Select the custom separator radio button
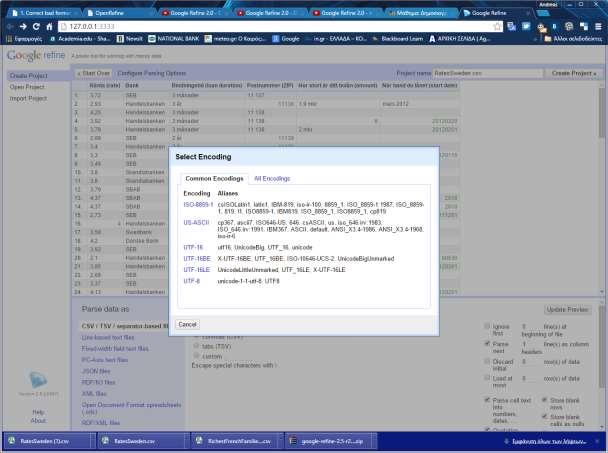This screenshot has height=453, width=608. 196,356
